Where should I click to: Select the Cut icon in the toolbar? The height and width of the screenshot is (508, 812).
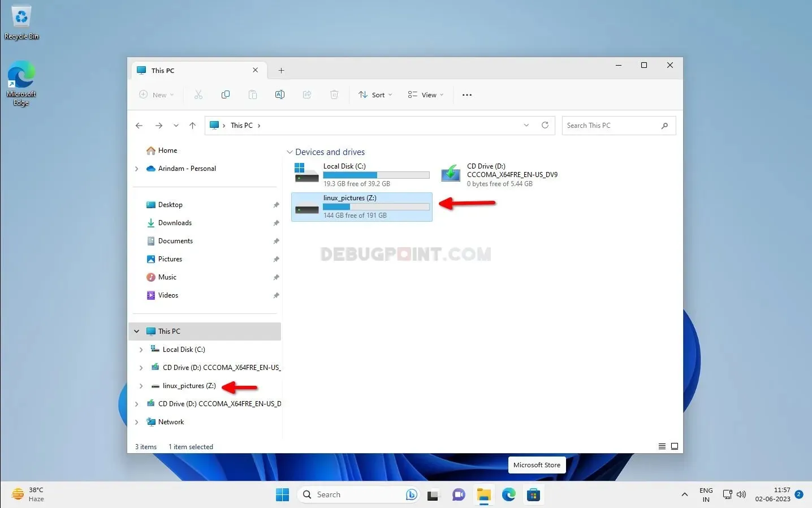point(198,94)
